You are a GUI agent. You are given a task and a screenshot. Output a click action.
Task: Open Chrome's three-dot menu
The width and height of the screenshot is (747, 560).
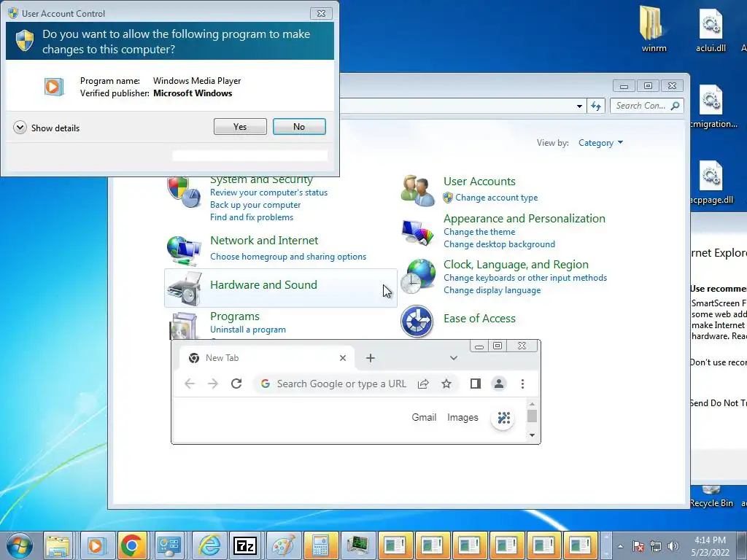pos(522,384)
